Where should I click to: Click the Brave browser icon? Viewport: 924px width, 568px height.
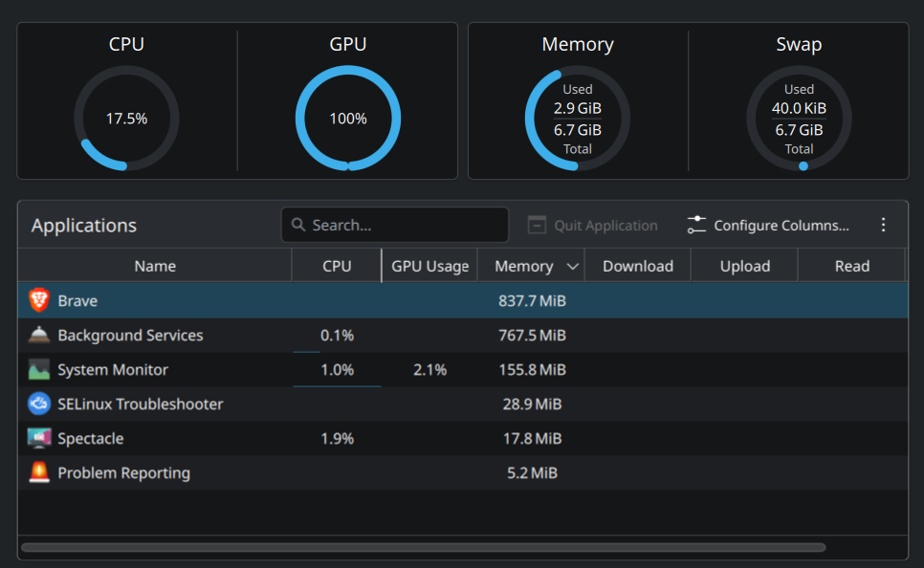[39, 300]
